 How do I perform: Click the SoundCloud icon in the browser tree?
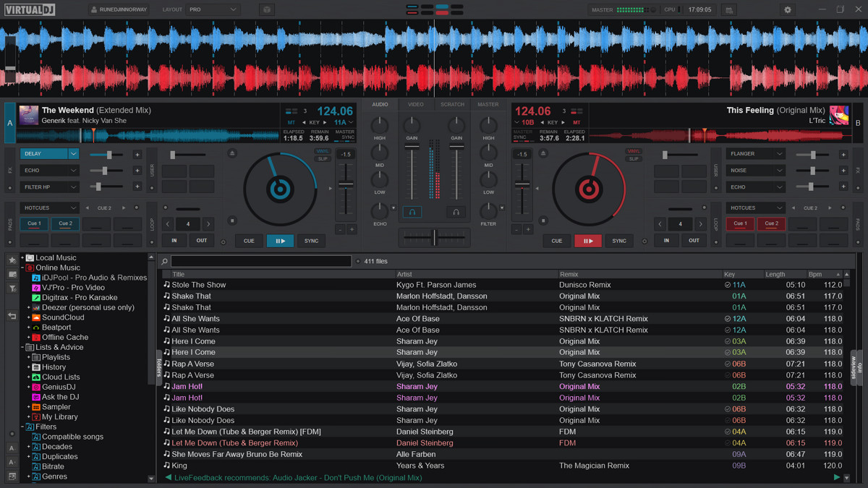(x=36, y=317)
